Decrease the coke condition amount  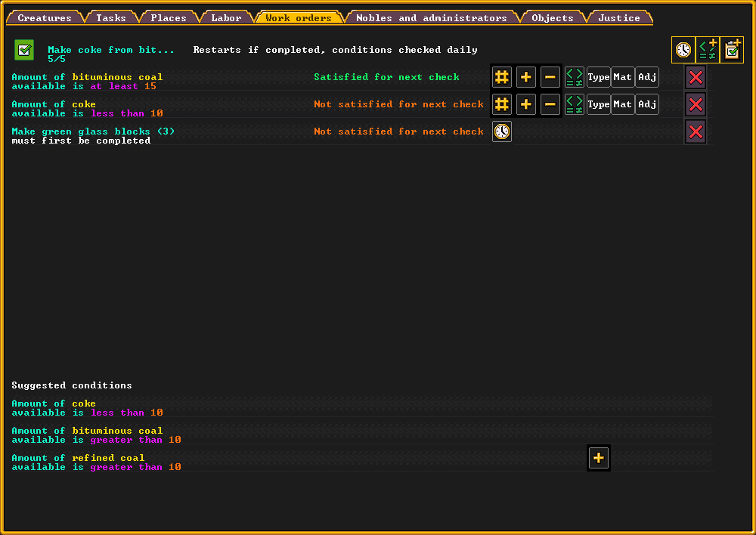pos(550,104)
